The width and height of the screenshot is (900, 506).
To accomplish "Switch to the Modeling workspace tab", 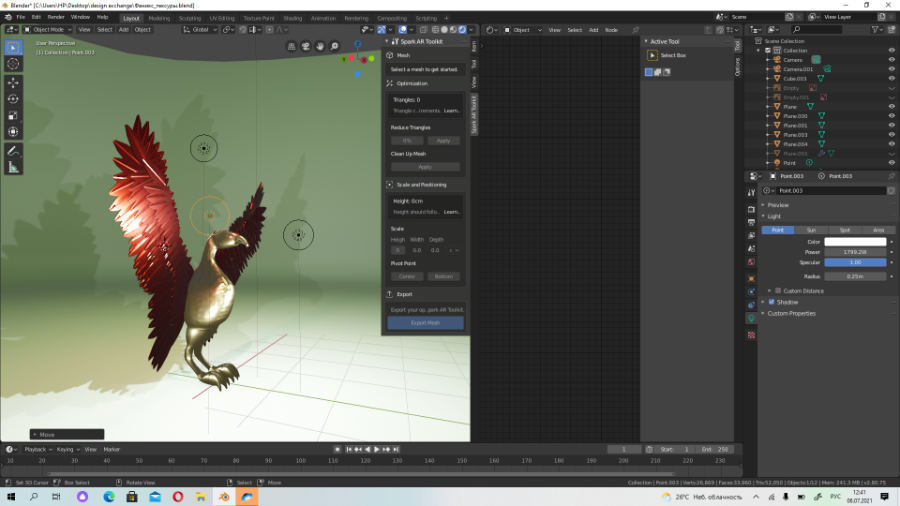I will (x=159, y=18).
